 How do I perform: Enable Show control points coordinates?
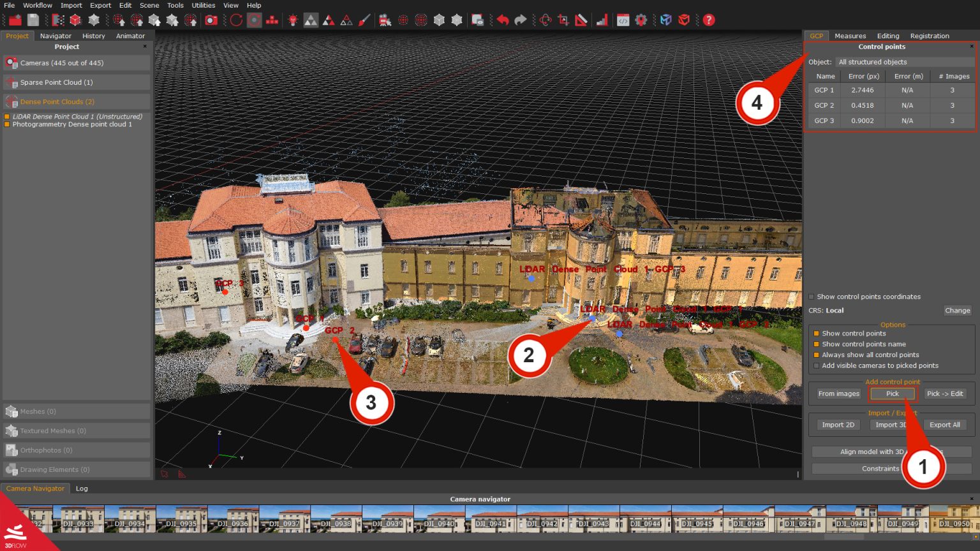pos(811,296)
